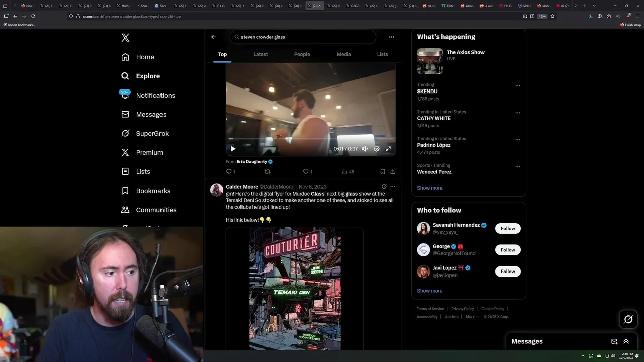
Task: Switch to the Lists search tab
Action: (383, 54)
